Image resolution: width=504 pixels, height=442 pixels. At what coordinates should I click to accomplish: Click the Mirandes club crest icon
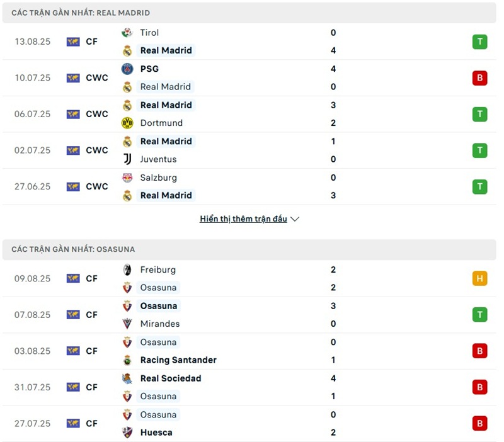[127, 324]
